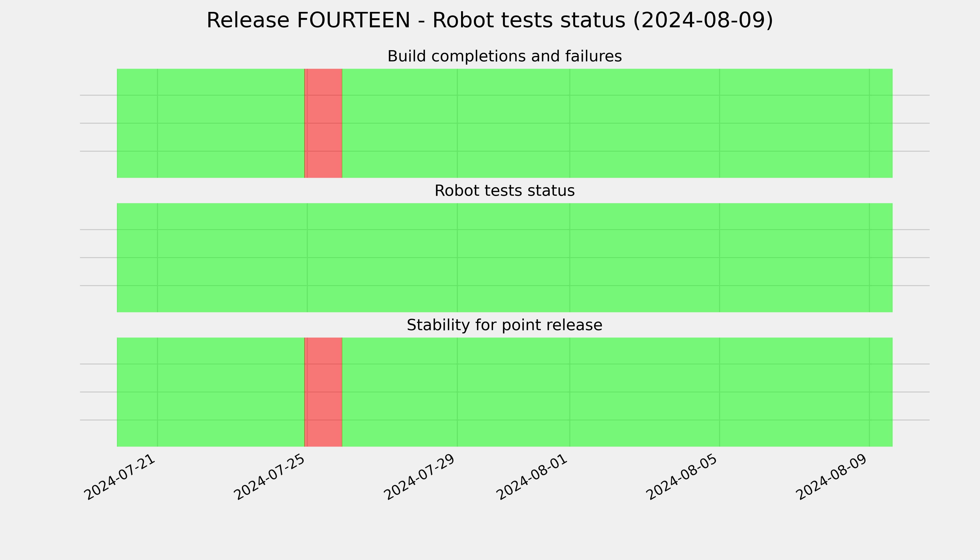Click the main chart title text
980x560 pixels.
click(x=490, y=20)
